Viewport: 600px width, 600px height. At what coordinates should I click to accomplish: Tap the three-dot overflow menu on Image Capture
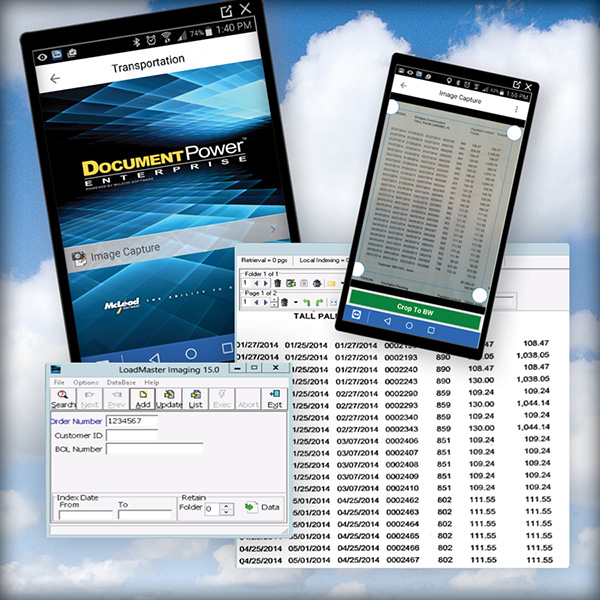coord(517,109)
